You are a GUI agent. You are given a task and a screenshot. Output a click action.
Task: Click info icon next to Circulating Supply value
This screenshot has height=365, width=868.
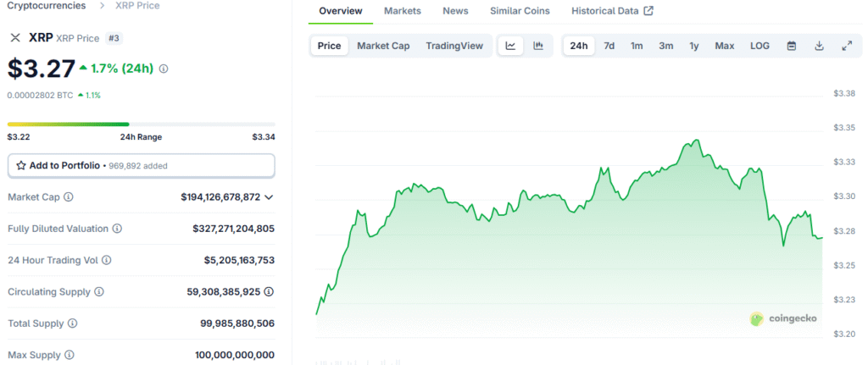[x=269, y=292]
